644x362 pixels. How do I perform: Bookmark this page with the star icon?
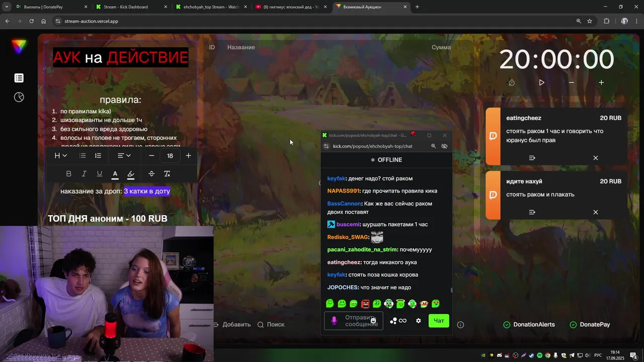590,21
